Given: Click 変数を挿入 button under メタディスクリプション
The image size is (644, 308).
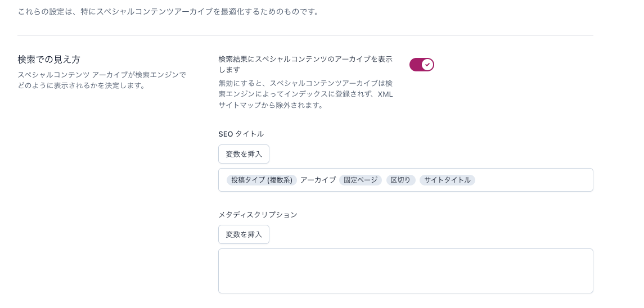Looking at the screenshot, I should coord(244,234).
